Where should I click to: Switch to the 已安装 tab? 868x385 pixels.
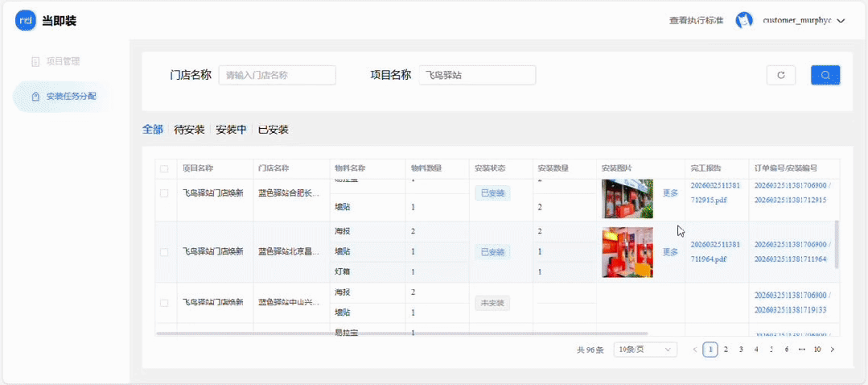273,130
